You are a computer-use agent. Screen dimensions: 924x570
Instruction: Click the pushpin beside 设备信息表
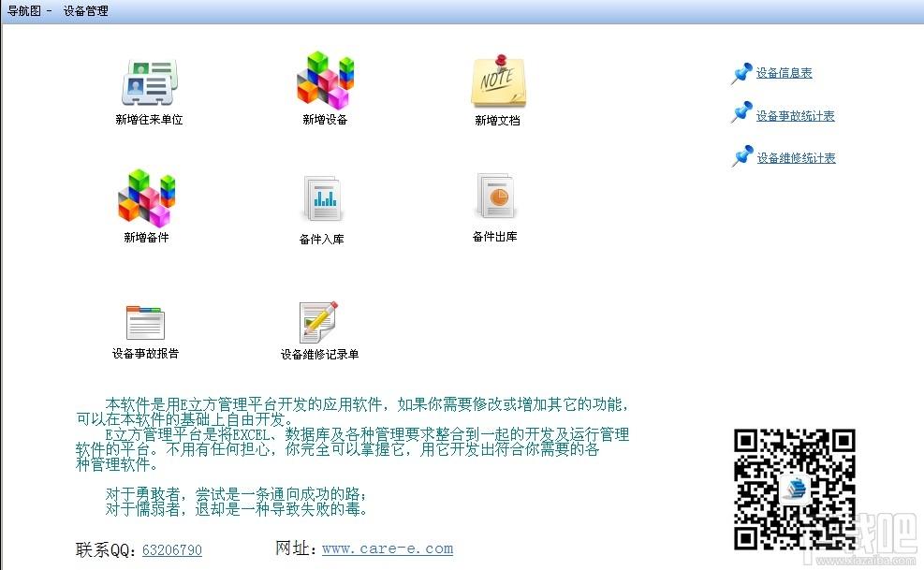pos(741,73)
